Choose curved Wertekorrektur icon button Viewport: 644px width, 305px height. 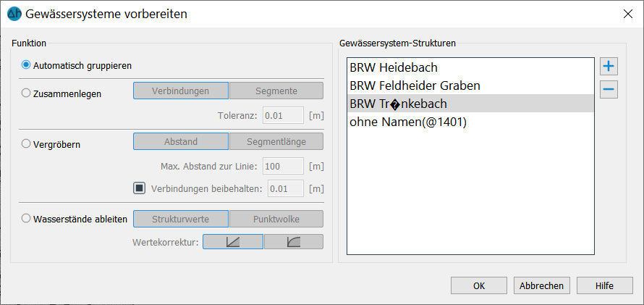point(293,242)
